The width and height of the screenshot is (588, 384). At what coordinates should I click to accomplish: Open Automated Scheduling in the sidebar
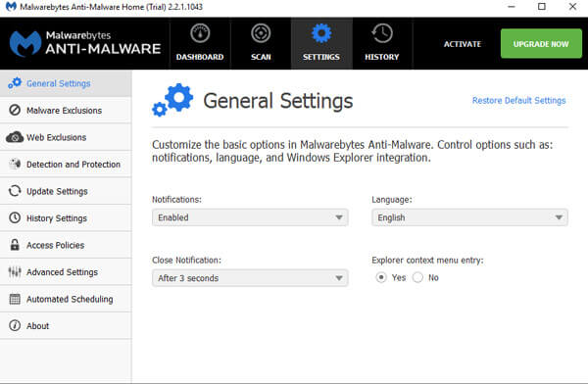(x=66, y=299)
